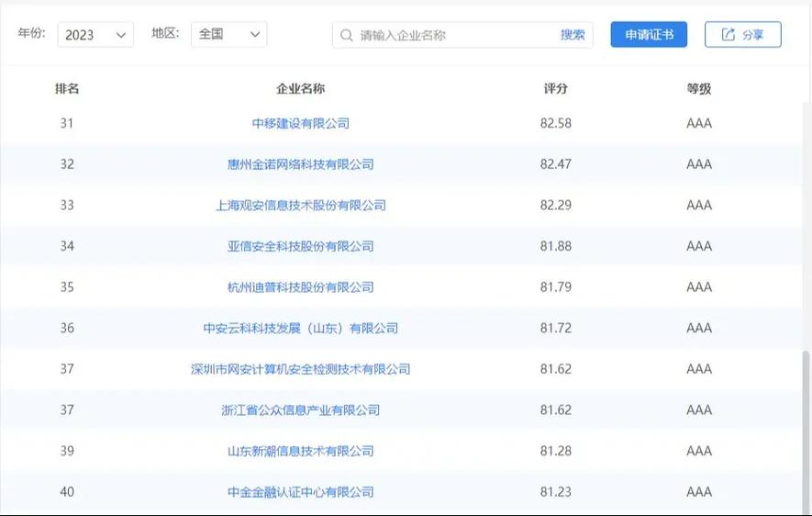Click rank number 34
The height and width of the screenshot is (516, 812).
click(x=67, y=246)
